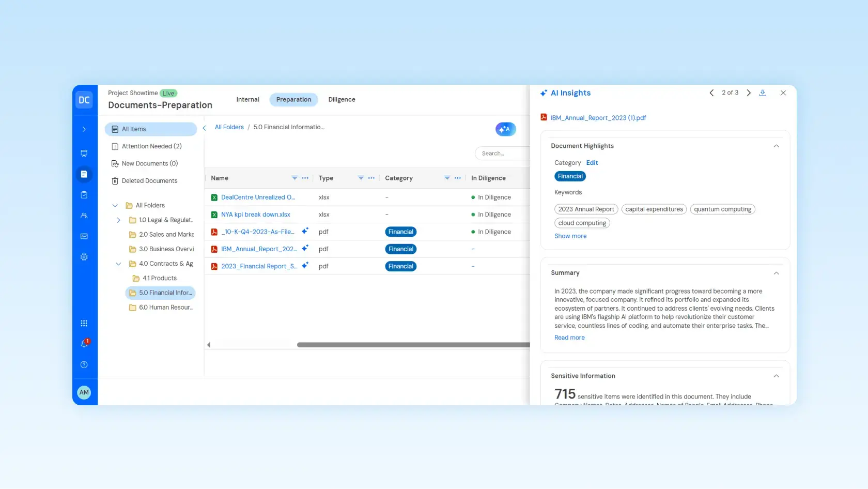The width and height of the screenshot is (868, 489).
Task: Click AI sparkle icon on 2023_Financial Report row
Action: pos(305,265)
